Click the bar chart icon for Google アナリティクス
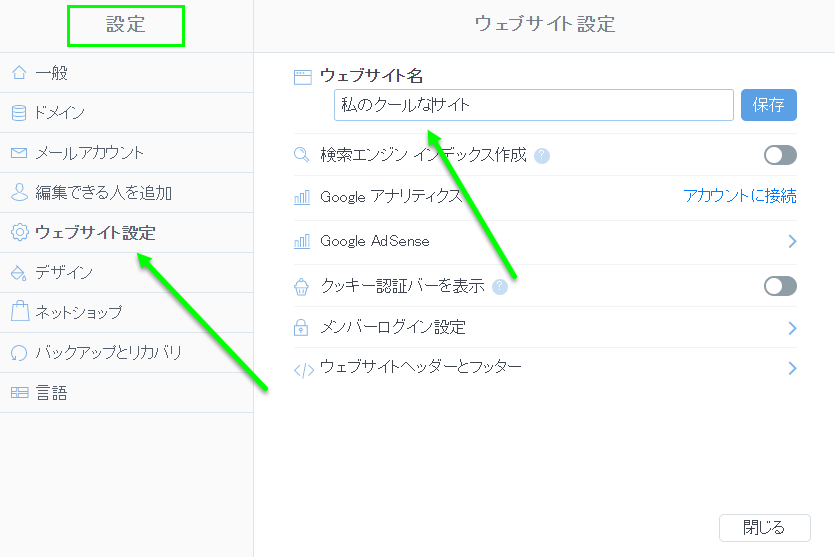This screenshot has height=557, width=835. (x=302, y=198)
